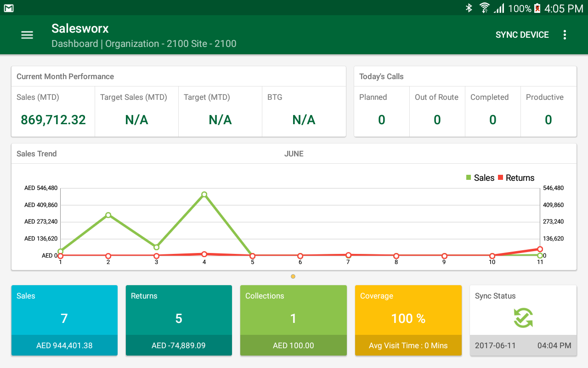Open the hamburger navigation menu

(x=27, y=35)
